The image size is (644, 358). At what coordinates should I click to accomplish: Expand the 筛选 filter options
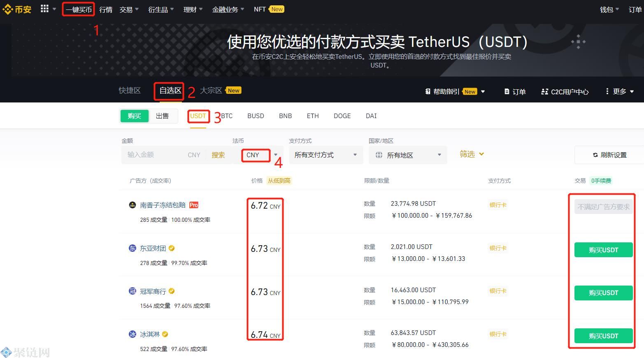pos(472,154)
